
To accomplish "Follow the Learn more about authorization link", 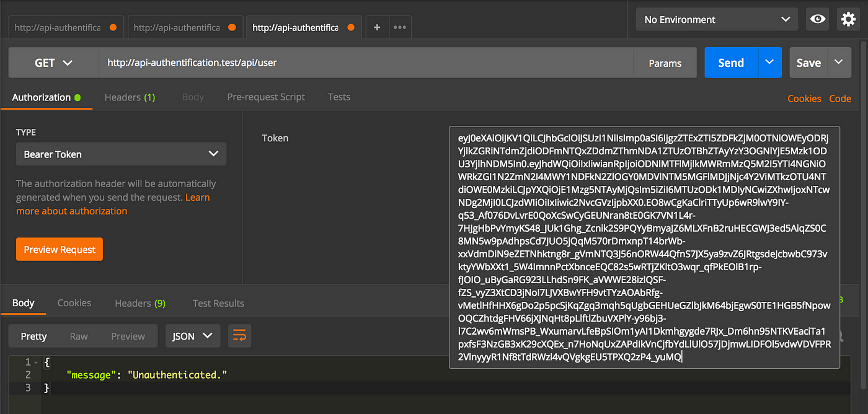I will pyautogui.click(x=113, y=204).
